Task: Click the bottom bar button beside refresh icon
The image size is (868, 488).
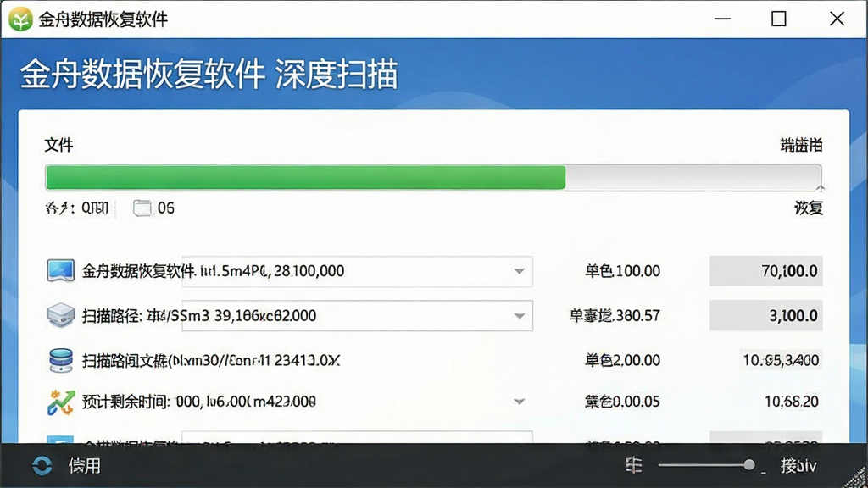Action: 85,466
